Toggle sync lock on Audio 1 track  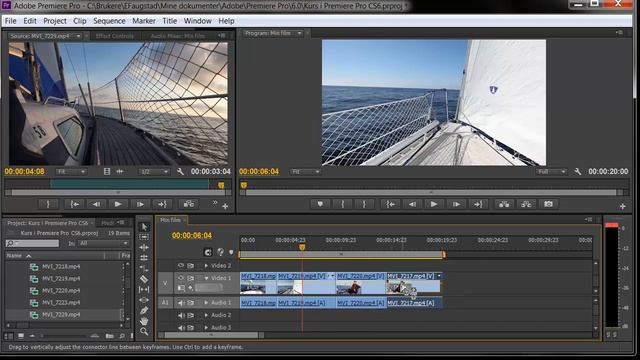pos(190,303)
